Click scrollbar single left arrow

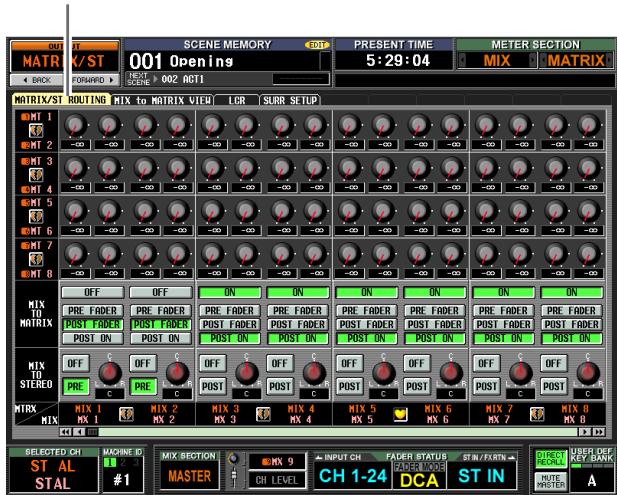click(x=79, y=432)
